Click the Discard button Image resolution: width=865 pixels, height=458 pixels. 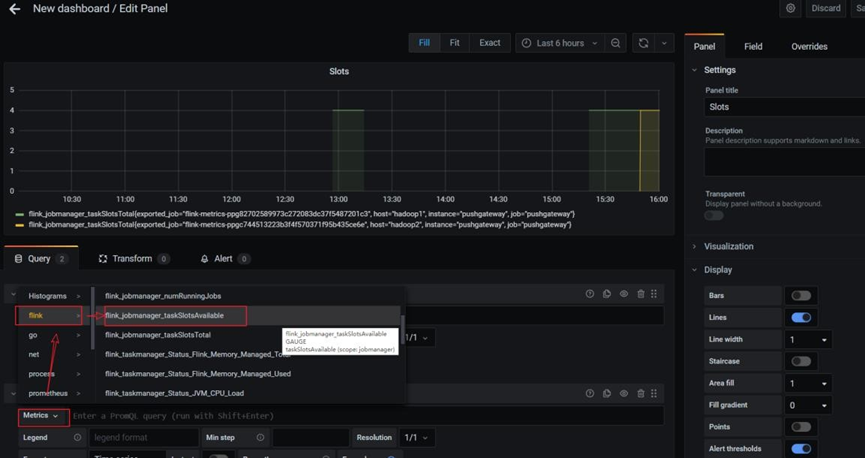click(x=825, y=9)
